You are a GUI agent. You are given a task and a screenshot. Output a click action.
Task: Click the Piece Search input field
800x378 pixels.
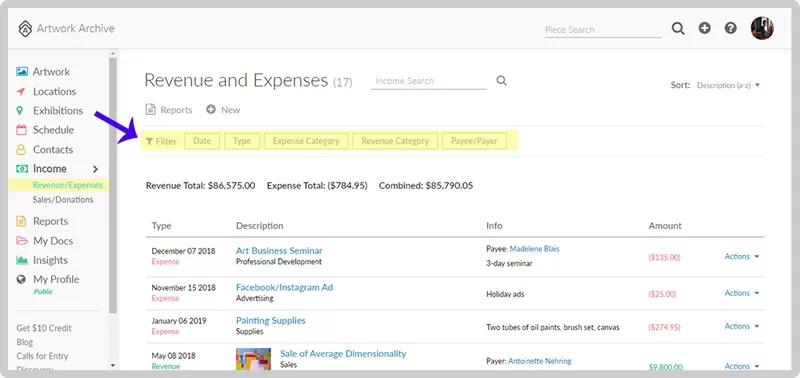[603, 30]
